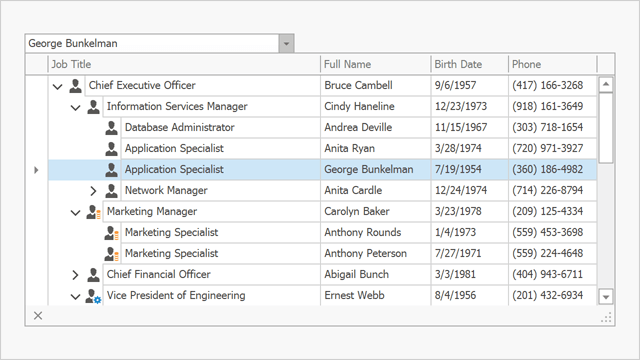Click phone number (720) 971-3927
The height and width of the screenshot is (360, 640).
[x=547, y=148]
